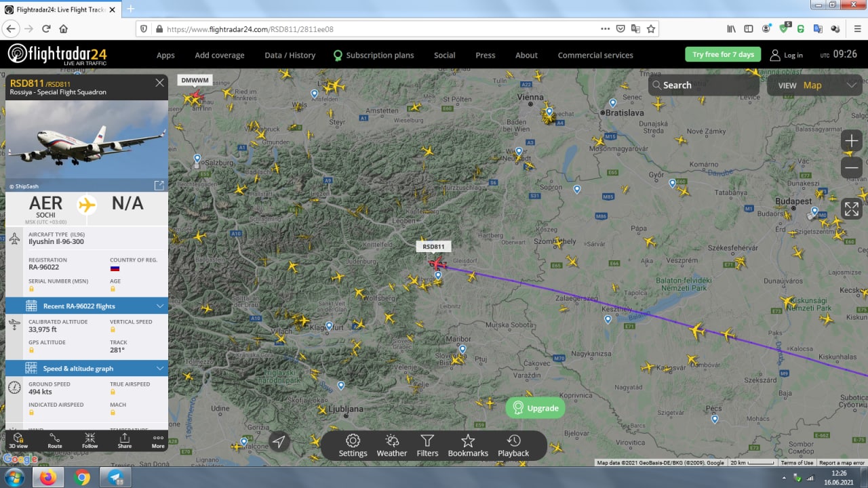Collapse Recent RA-96022 flights section
868x488 pixels.
coord(87,306)
